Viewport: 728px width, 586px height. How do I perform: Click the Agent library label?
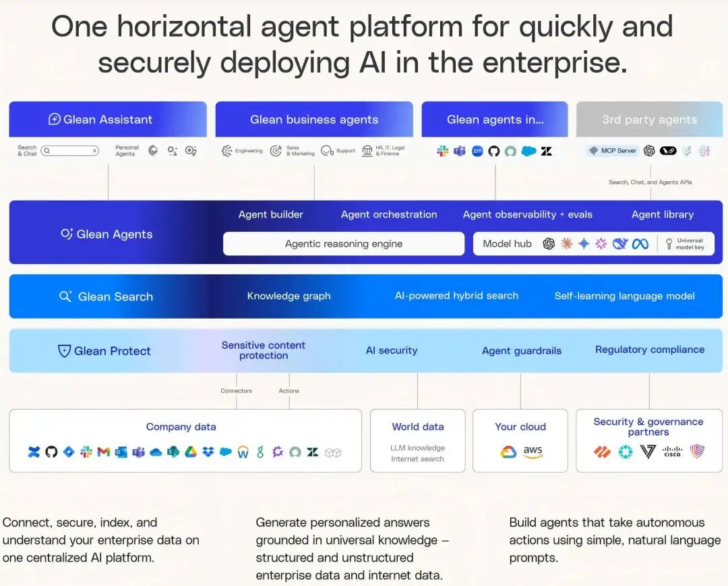click(x=663, y=214)
